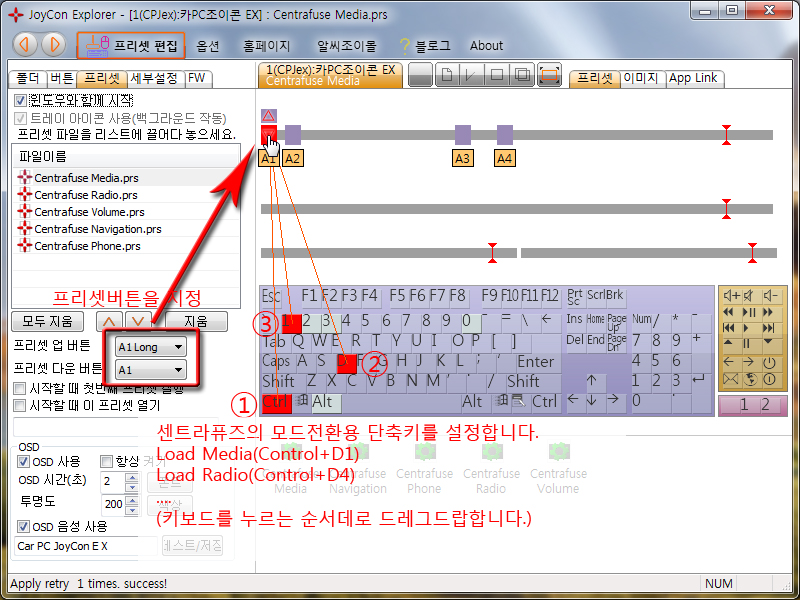Open the 옵션 menu
This screenshot has width=800, height=600.
(208, 46)
